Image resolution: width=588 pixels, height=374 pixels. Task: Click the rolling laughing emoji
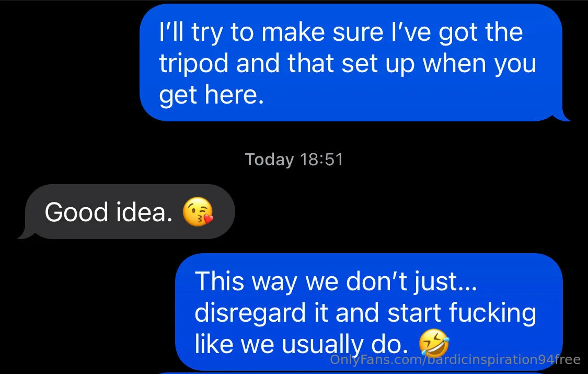(434, 344)
